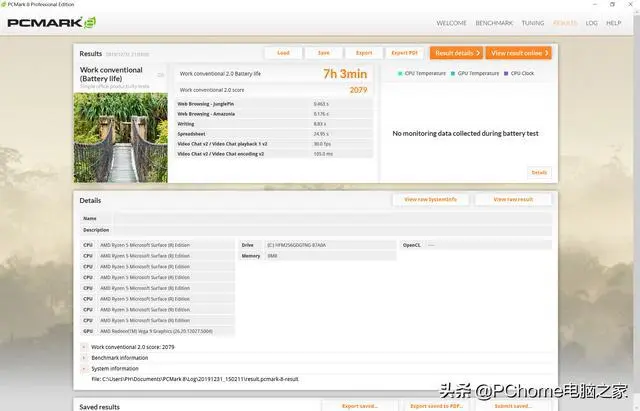Click View raw result
640x411 pixels.
tap(513, 200)
